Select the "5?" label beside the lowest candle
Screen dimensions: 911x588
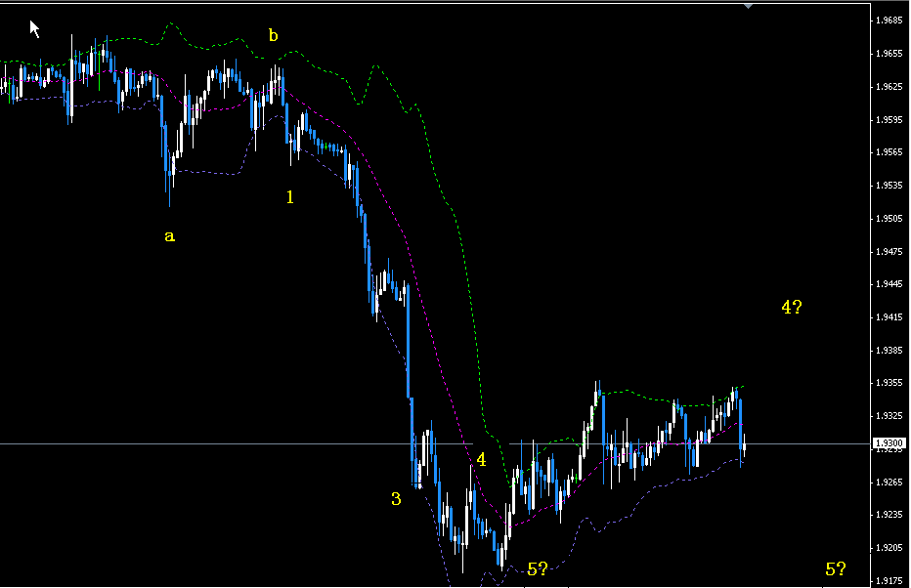click(538, 568)
